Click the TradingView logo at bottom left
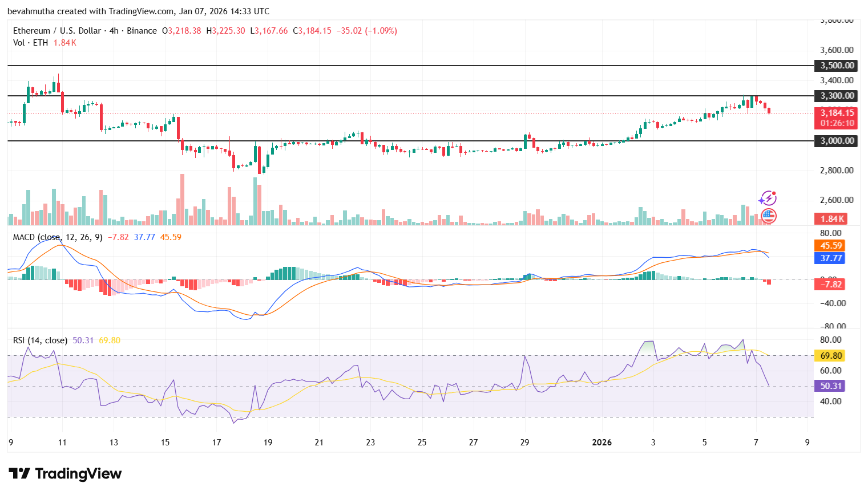This screenshot has height=495, width=868. 64,474
